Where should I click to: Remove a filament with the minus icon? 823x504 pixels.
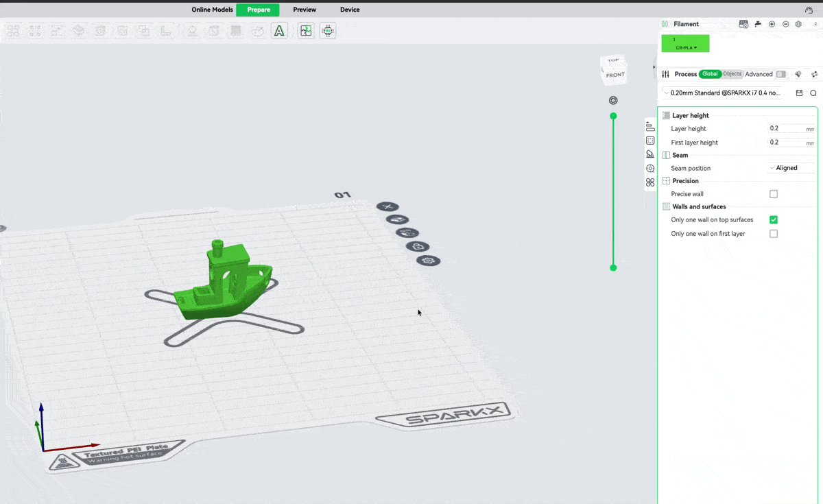coord(785,24)
